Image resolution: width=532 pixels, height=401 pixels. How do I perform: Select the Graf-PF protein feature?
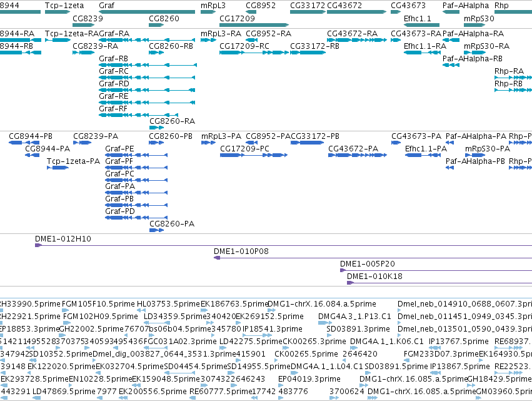point(136,168)
